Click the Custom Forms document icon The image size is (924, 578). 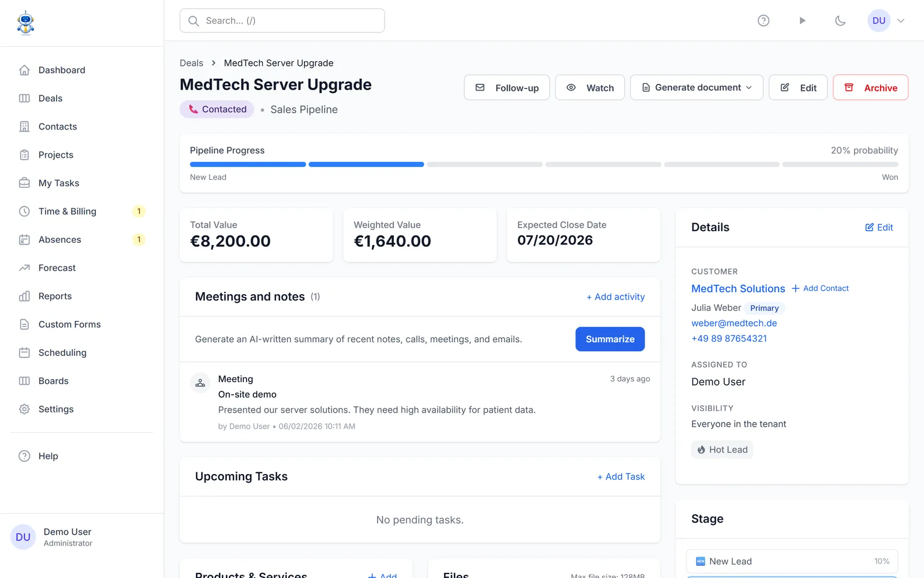point(24,325)
